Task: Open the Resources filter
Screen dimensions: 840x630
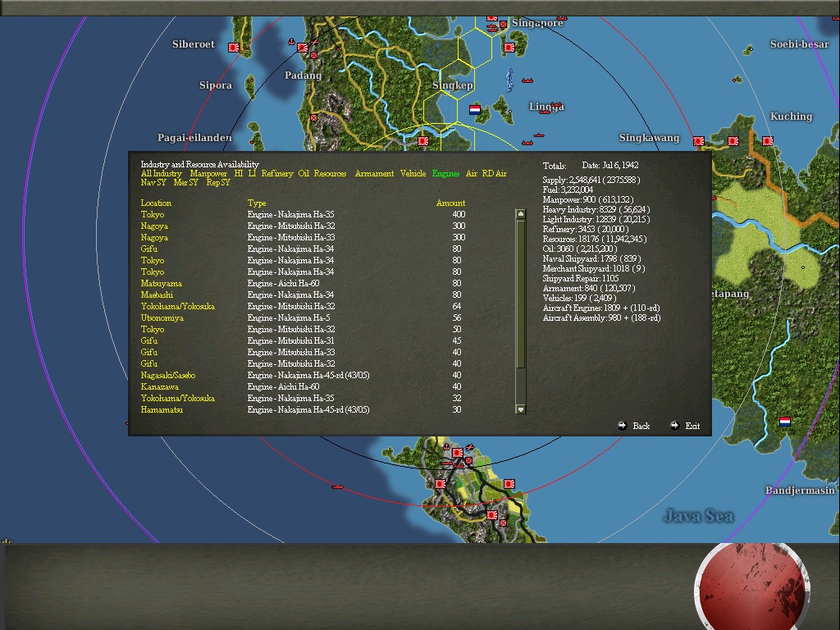Action: coord(330,174)
